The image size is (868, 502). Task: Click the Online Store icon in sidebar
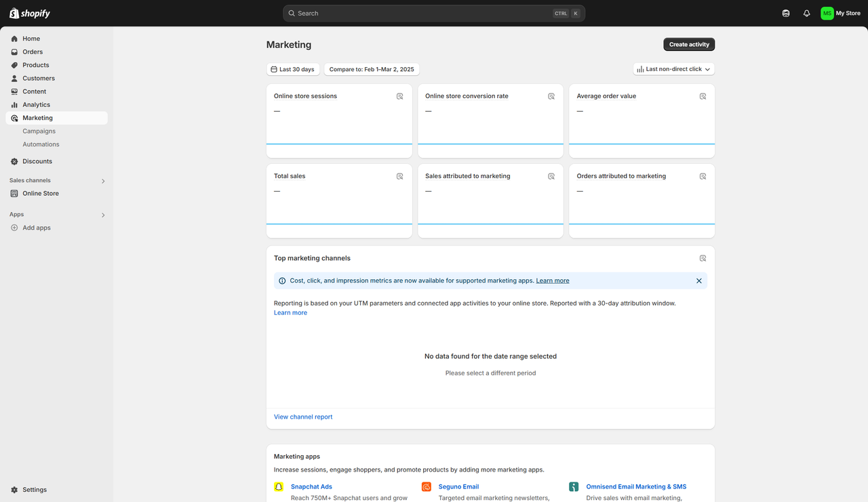point(14,194)
